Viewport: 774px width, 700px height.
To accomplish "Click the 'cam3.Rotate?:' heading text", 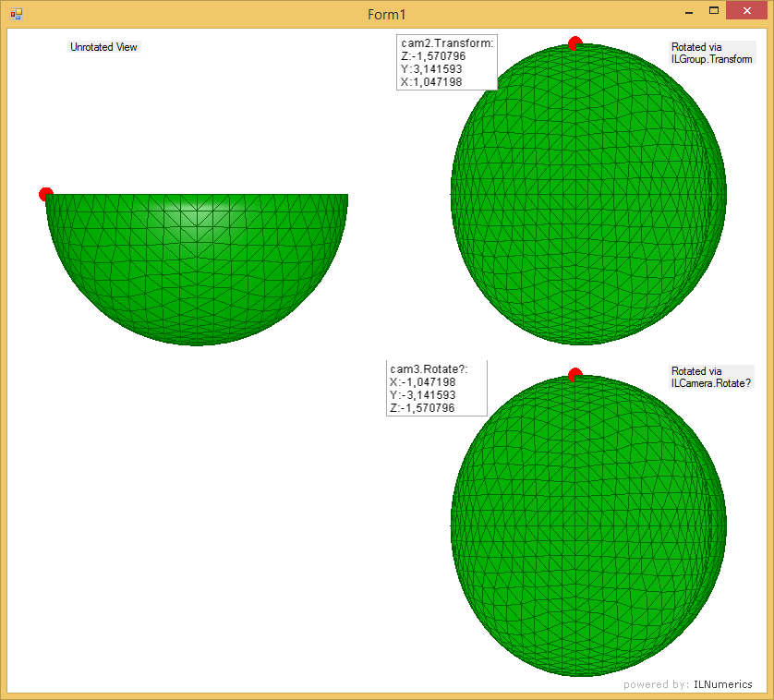I will click(x=429, y=369).
